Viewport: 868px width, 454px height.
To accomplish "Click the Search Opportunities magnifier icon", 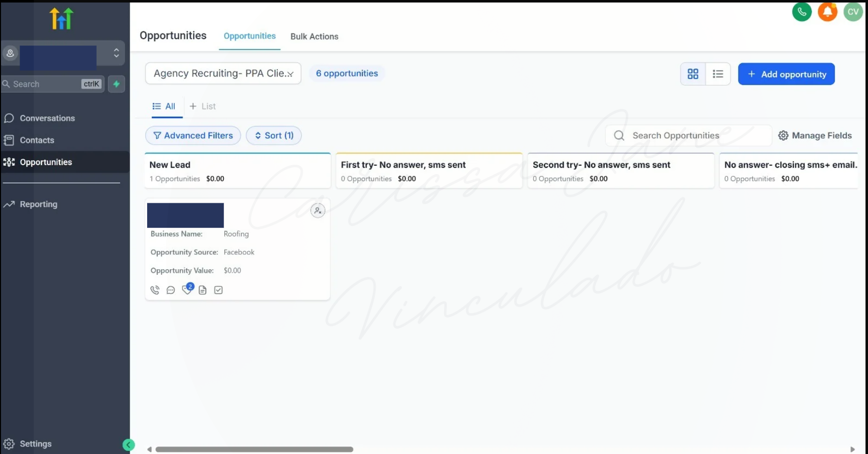I will click(619, 136).
